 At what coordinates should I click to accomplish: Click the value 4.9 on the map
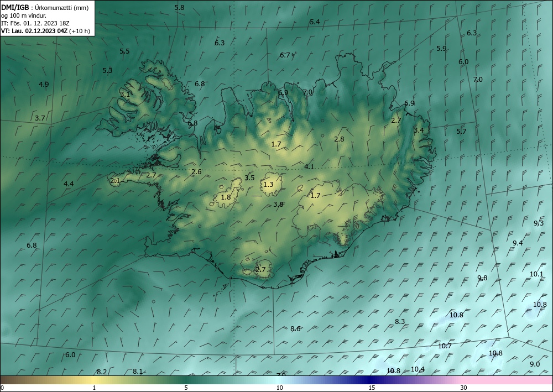44,84
